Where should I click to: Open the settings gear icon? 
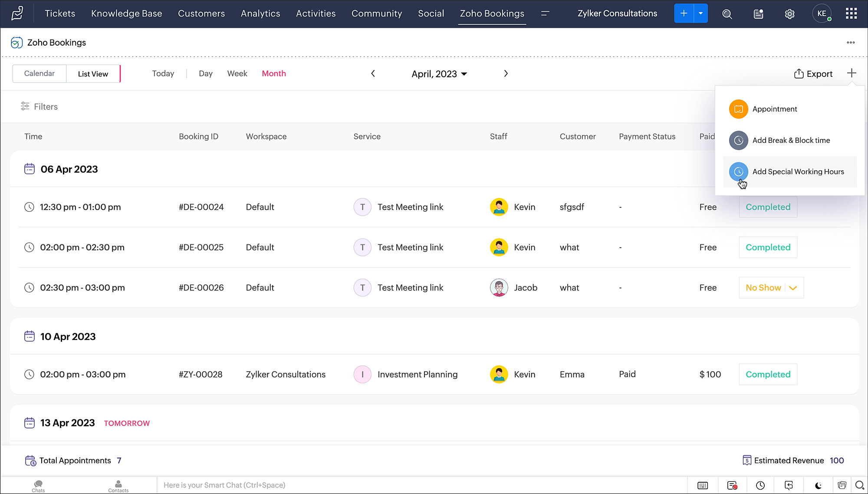(789, 14)
